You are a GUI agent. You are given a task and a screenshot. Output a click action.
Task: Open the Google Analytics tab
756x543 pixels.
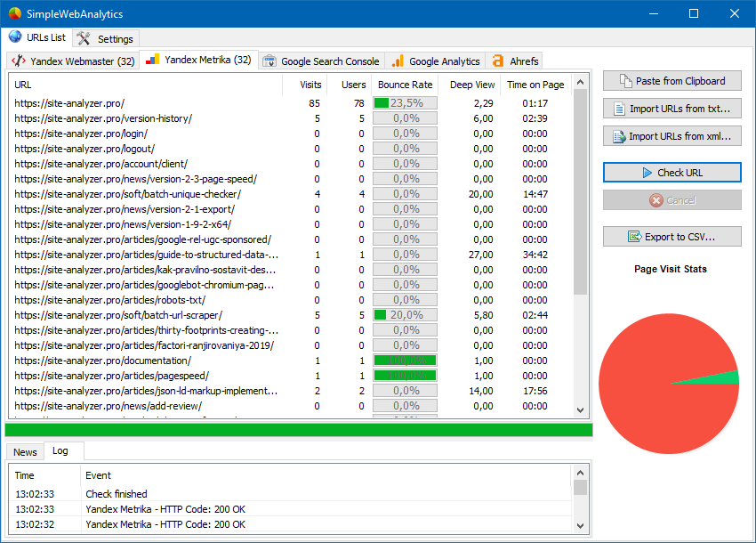435,61
